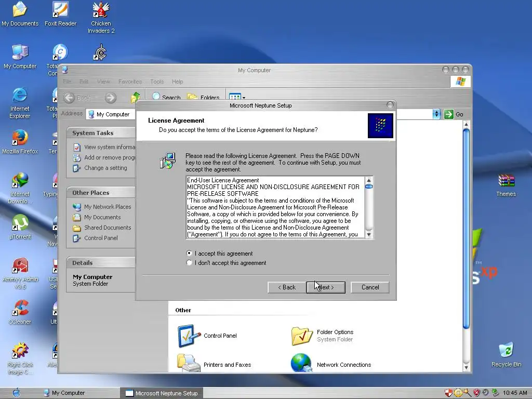Launch µTorrent desktop icon
Image resolution: width=532 pixels, height=399 pixels.
click(x=20, y=228)
